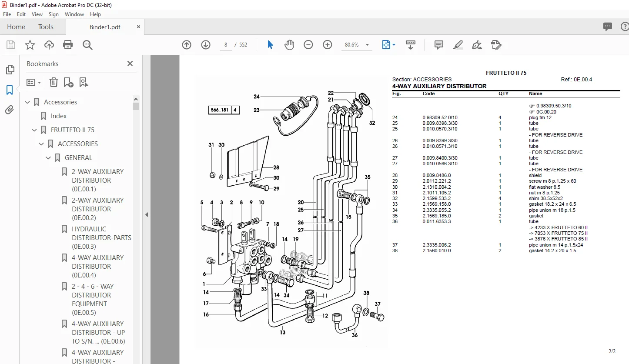Screen dimensions: 629x364
Task: Open 2-WAY AUXILIARY DISTRIBUTOR (0E.00.2) bookmark
Action: (x=98, y=209)
